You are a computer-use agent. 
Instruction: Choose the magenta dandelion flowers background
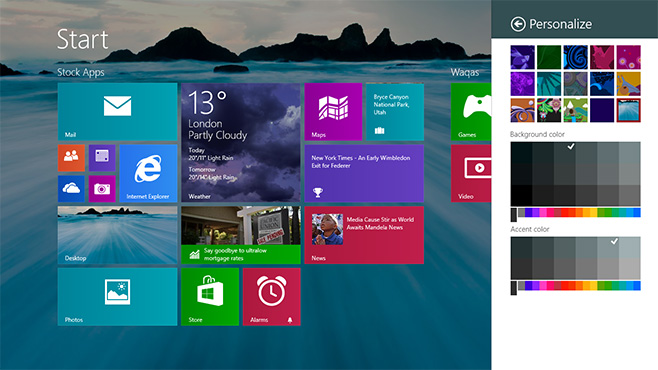pyautogui.click(x=629, y=57)
